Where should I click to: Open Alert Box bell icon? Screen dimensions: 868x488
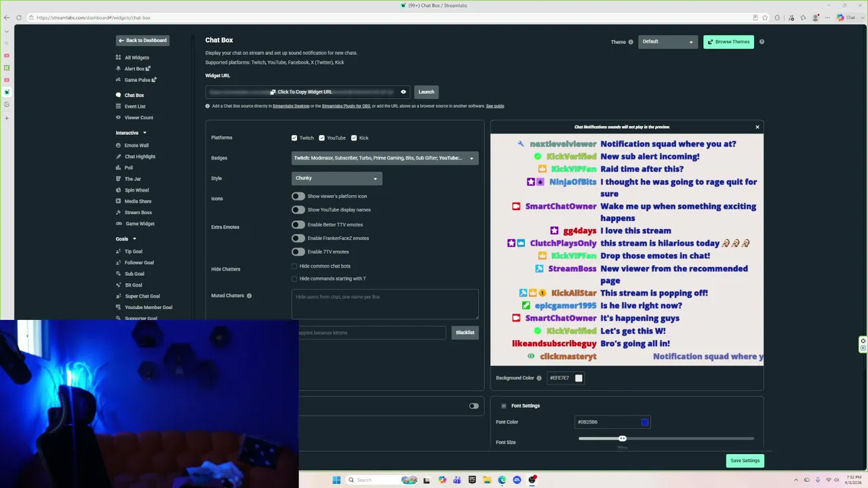click(118, 68)
